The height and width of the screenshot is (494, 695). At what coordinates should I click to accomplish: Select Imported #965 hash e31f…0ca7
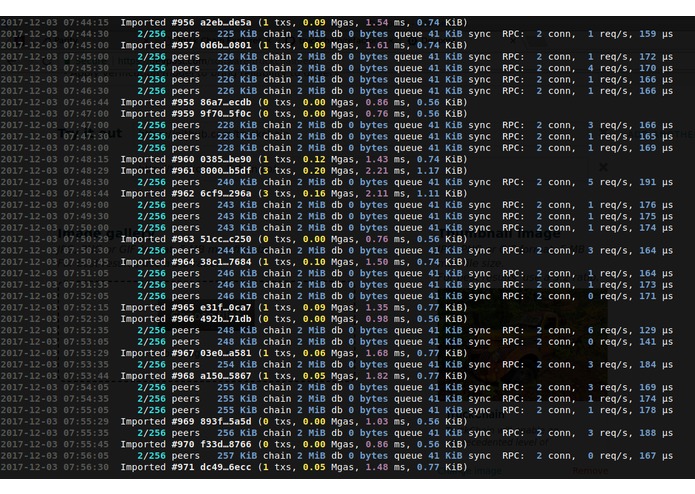coord(226,307)
